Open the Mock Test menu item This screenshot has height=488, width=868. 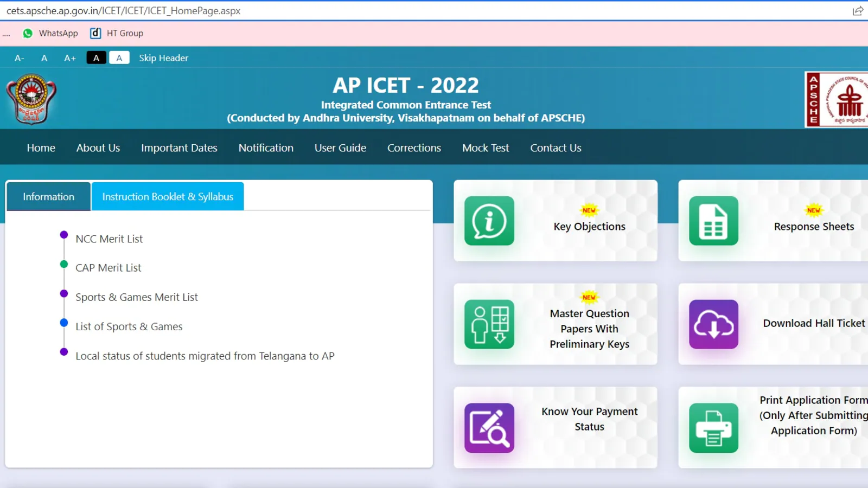(x=486, y=147)
